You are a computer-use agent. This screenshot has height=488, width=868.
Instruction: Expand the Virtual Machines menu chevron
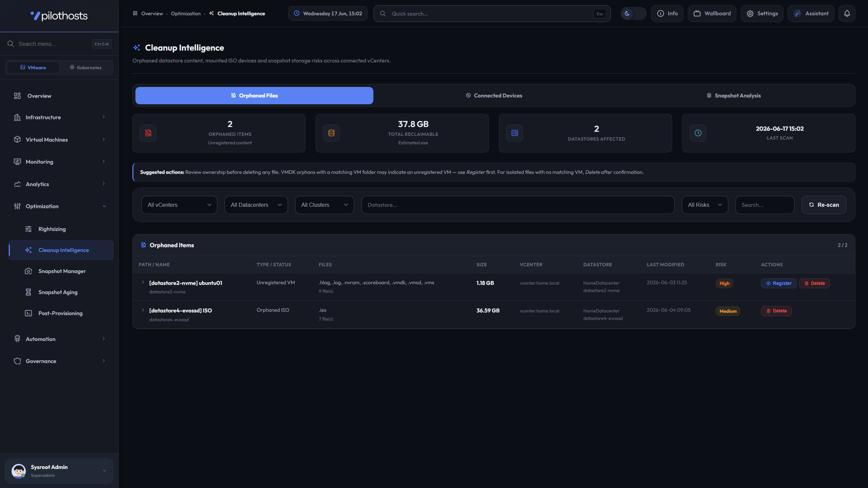tap(104, 140)
